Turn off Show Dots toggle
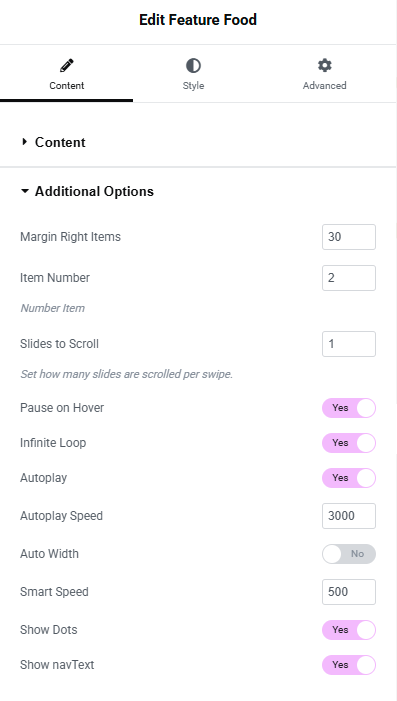This screenshot has width=397, height=701. (349, 629)
